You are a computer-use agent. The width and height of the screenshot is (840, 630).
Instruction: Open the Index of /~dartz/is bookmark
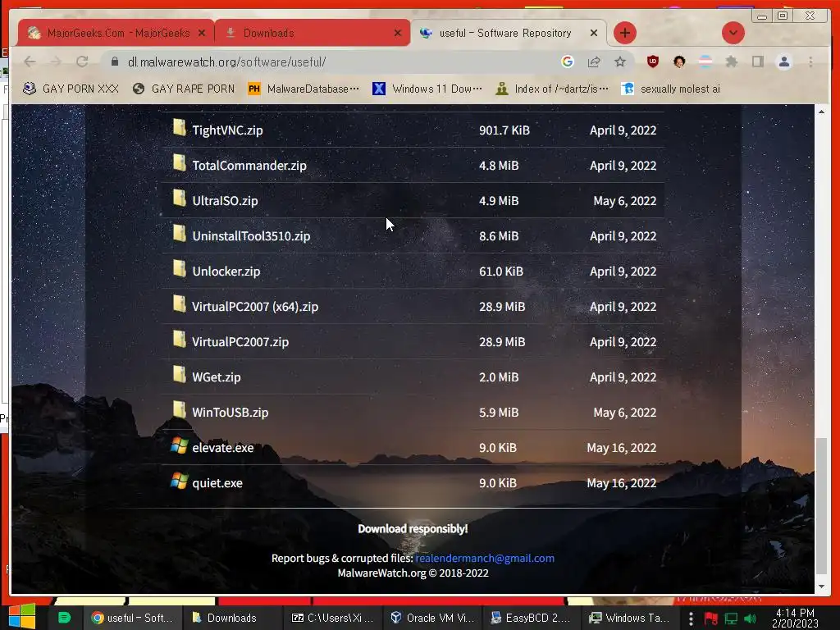pos(552,89)
